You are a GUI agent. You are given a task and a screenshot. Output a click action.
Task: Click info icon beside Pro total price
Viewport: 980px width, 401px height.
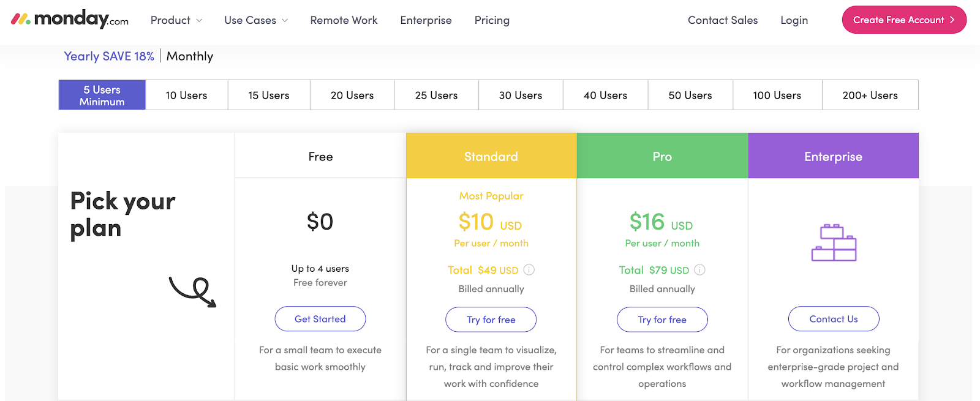pyautogui.click(x=700, y=270)
